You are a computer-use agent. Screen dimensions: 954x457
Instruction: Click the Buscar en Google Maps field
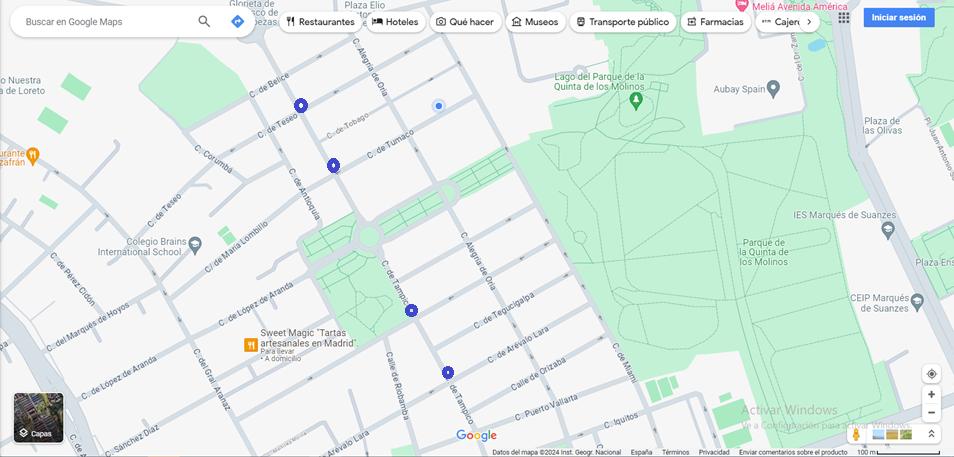coord(106,22)
